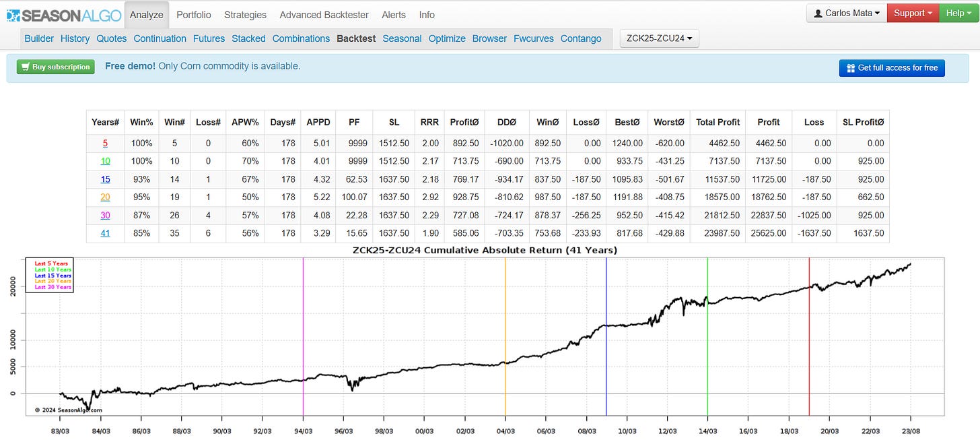The image size is (980, 440).
Task: Click the 100.07 PF cell
Action: coord(354,197)
